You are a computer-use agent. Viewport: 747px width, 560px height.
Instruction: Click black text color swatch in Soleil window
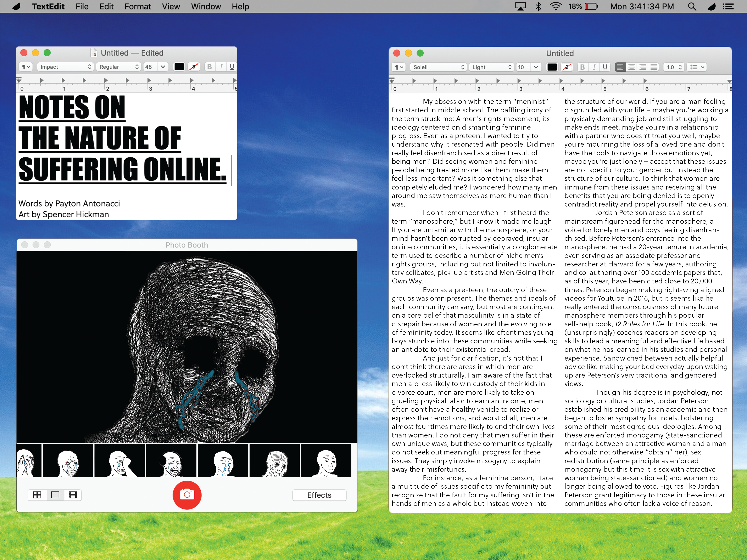pos(552,67)
